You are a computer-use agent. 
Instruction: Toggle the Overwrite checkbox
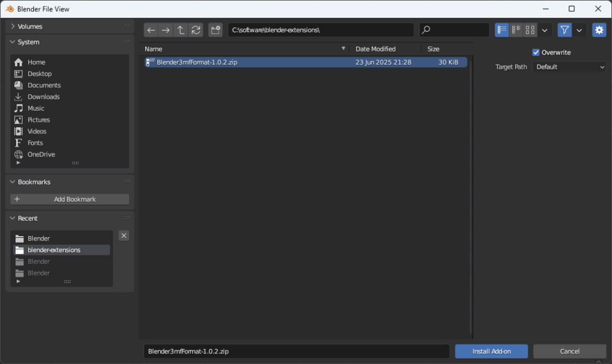coord(536,53)
